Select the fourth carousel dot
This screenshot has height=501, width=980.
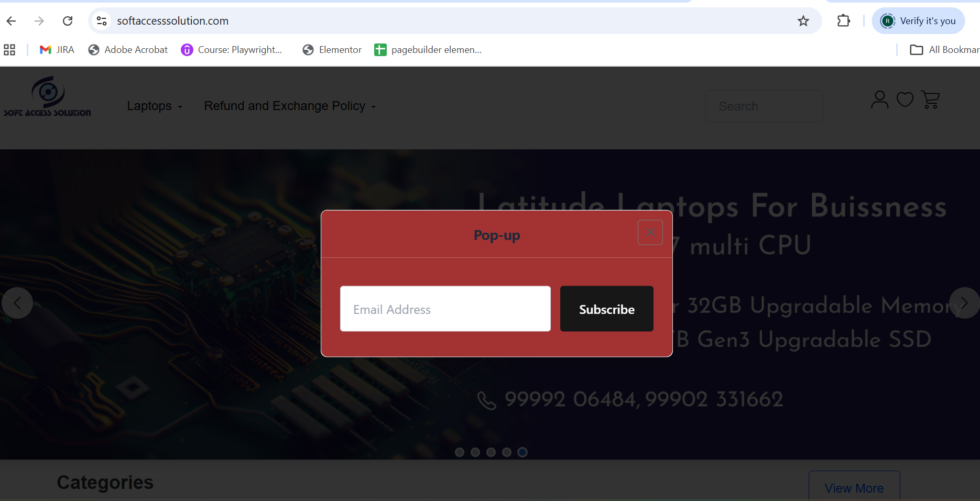[507, 452]
